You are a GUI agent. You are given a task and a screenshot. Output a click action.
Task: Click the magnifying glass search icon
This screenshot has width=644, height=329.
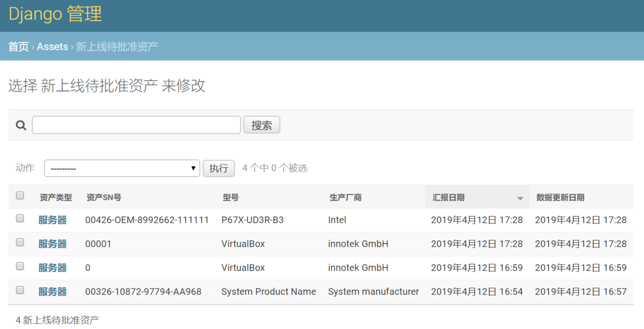click(21, 125)
